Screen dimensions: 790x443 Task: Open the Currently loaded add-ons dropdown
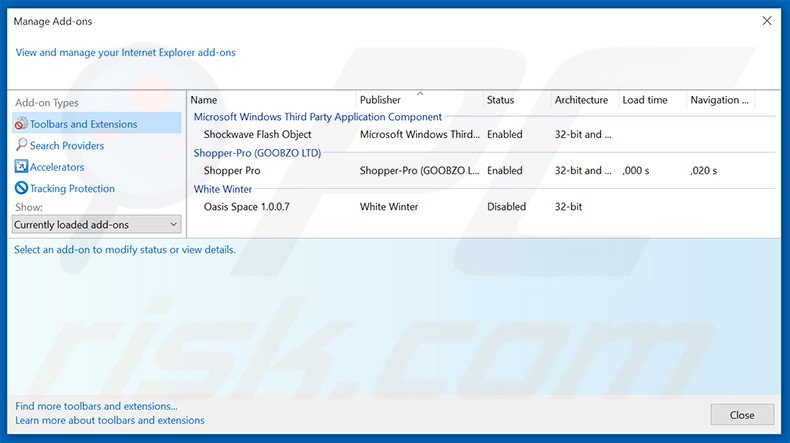[x=96, y=224]
